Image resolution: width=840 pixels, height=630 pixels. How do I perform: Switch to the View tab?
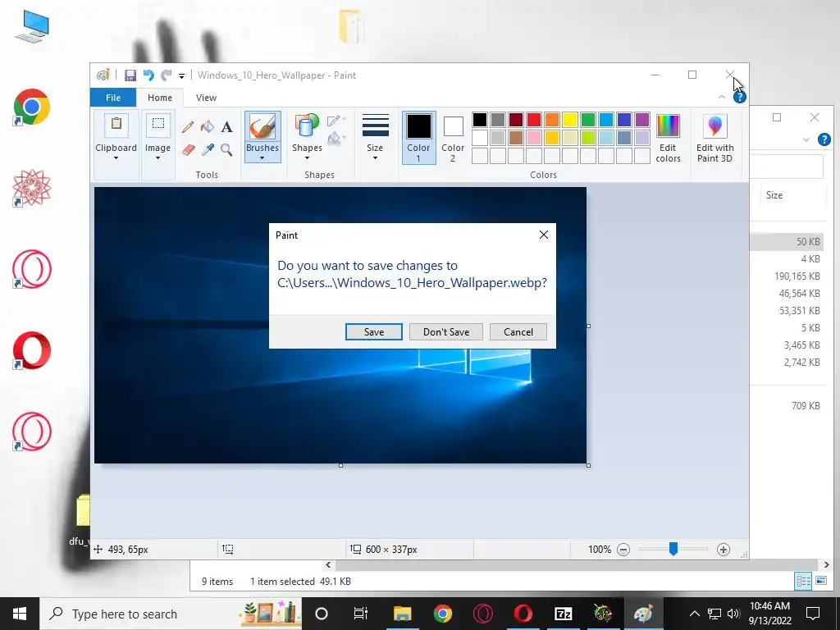(206, 98)
